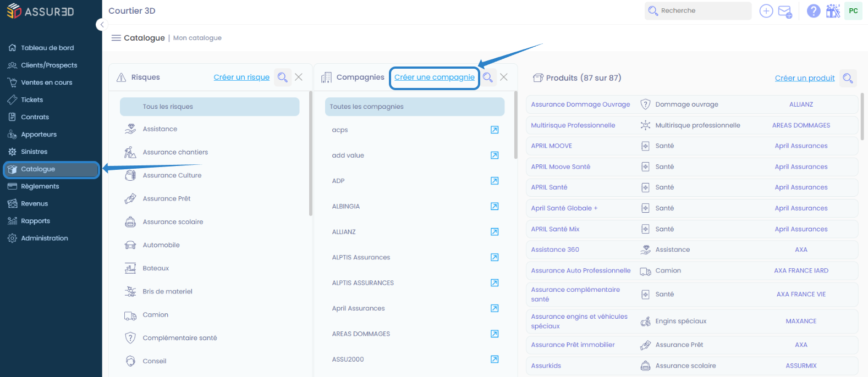The image size is (868, 377).
Task: Search companies with the magnifier icon
Action: pyautogui.click(x=488, y=77)
